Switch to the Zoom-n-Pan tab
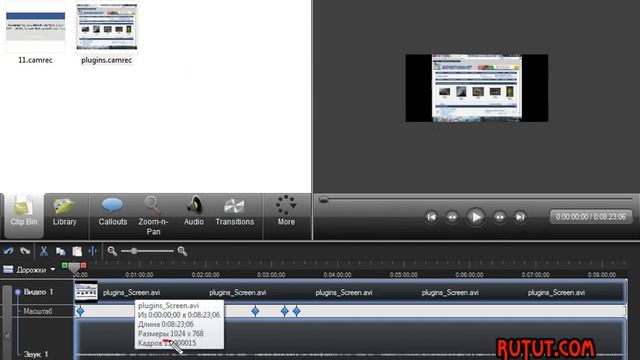The image size is (640, 360). coord(153,216)
